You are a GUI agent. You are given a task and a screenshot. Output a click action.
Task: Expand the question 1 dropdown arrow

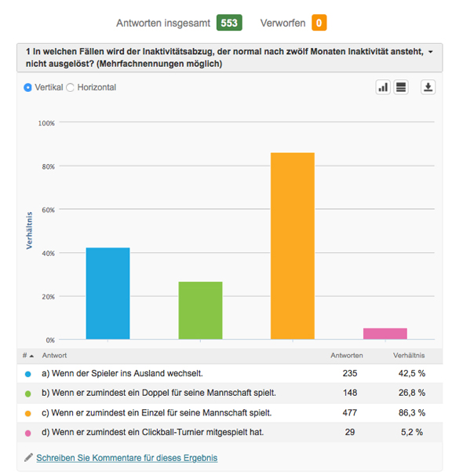point(430,52)
